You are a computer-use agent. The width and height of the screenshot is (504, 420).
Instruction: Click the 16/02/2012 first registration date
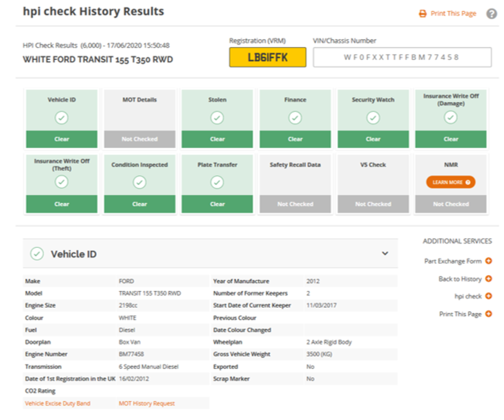coord(134,379)
